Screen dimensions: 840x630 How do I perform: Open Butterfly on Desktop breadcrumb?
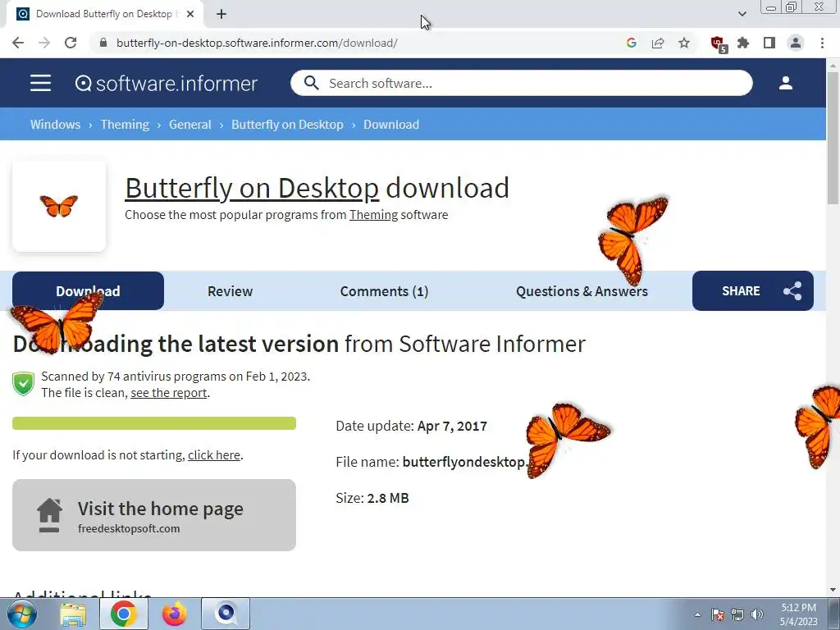pos(287,125)
